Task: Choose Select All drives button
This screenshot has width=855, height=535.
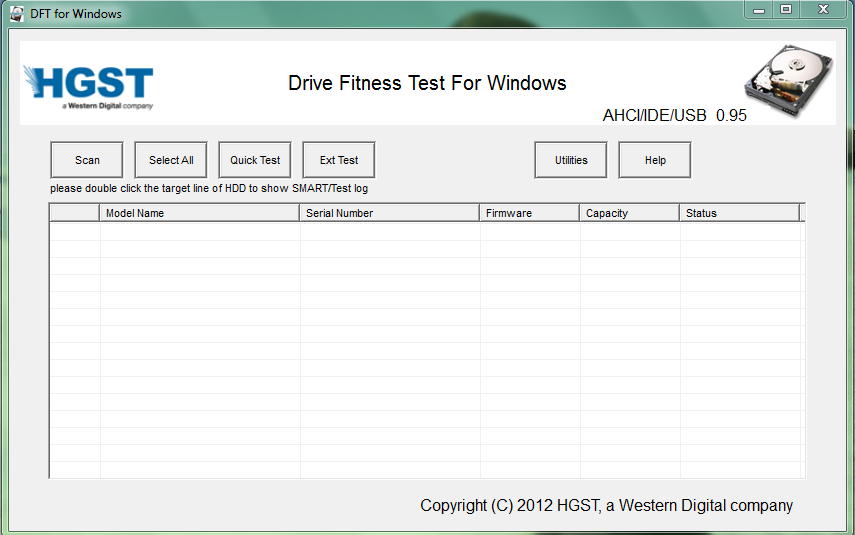Action: pyautogui.click(x=171, y=160)
